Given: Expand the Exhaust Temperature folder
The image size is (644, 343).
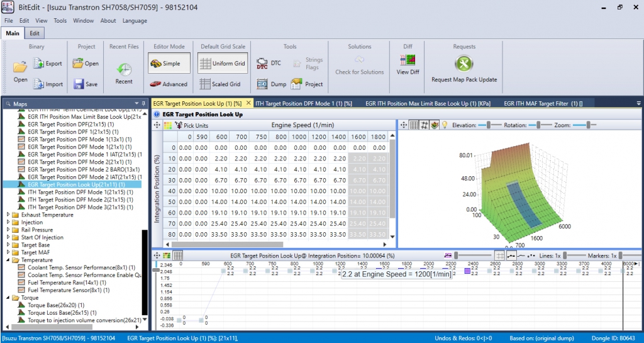Looking at the screenshot, I should [8, 215].
